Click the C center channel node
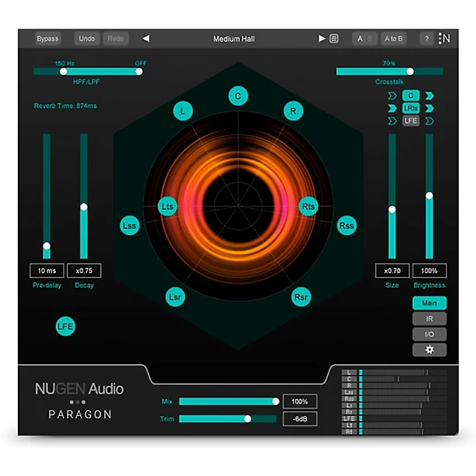This screenshot has width=476, height=476. [238, 96]
